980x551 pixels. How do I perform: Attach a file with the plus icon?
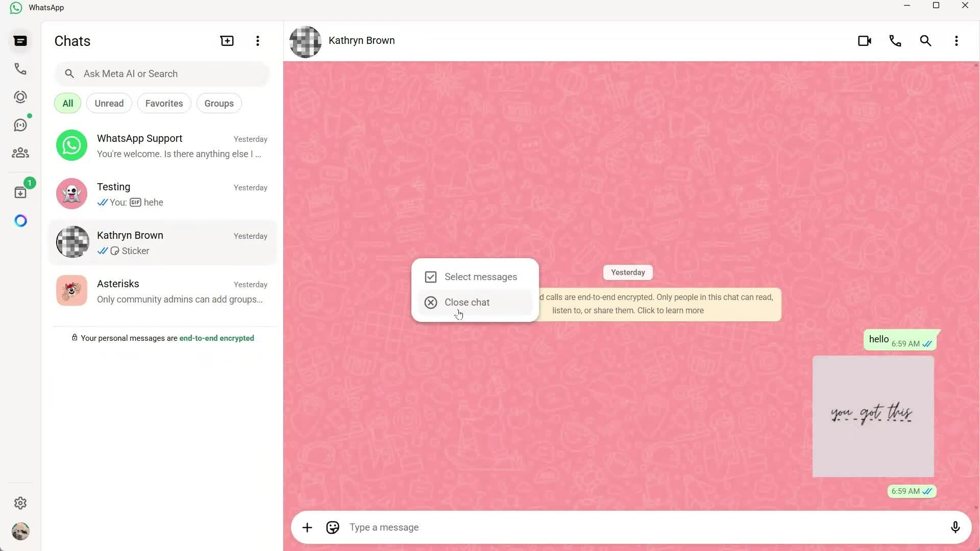[x=307, y=527]
